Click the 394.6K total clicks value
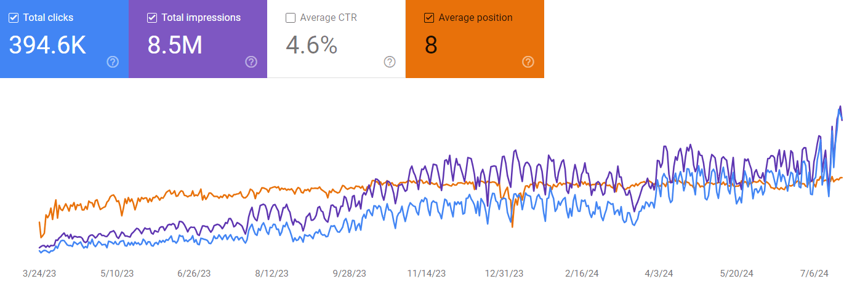The image size is (868, 292). click(47, 45)
